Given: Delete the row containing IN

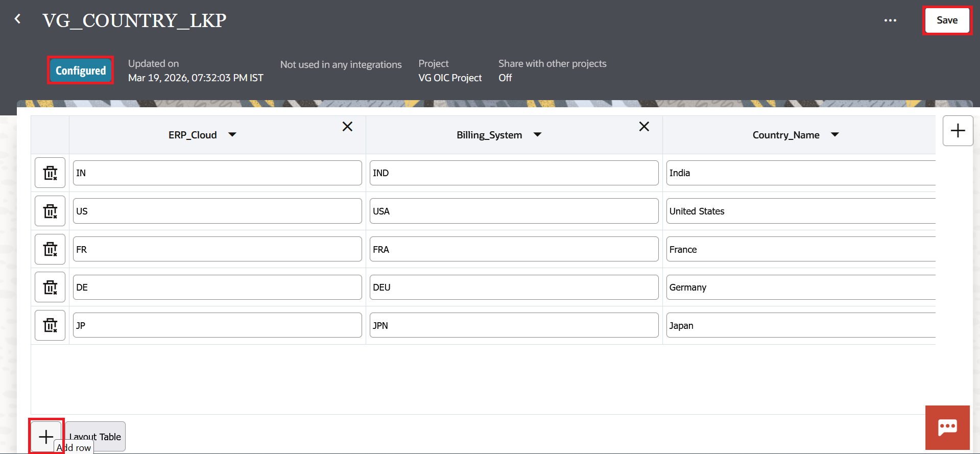Looking at the screenshot, I should (50, 173).
